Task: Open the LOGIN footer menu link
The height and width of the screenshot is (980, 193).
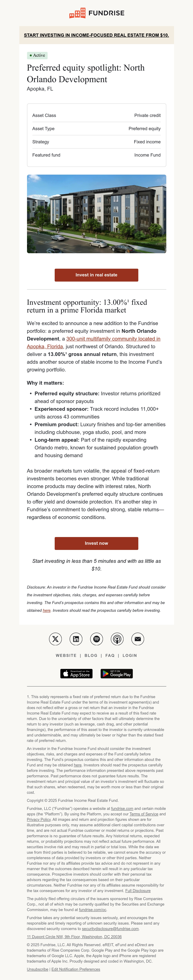Action: coord(130,655)
